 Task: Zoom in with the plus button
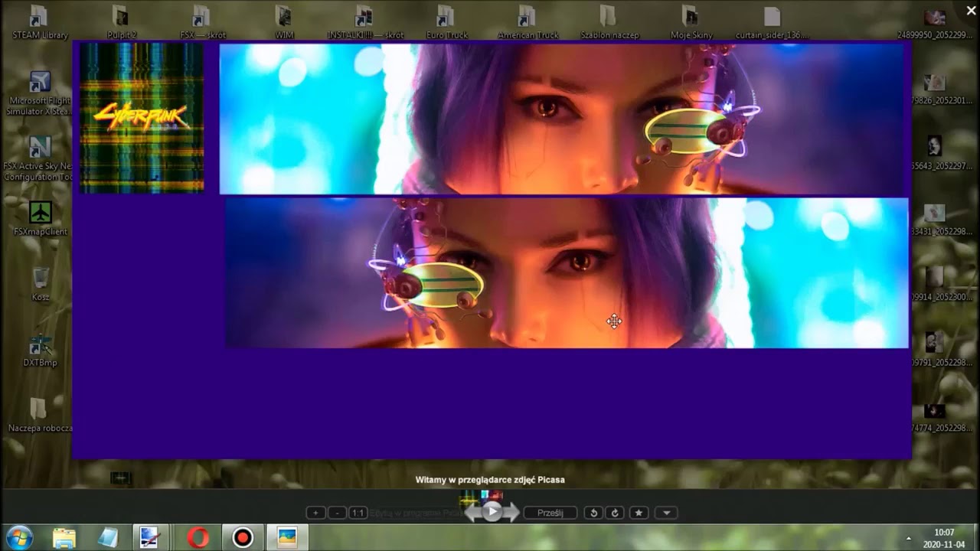(x=315, y=513)
